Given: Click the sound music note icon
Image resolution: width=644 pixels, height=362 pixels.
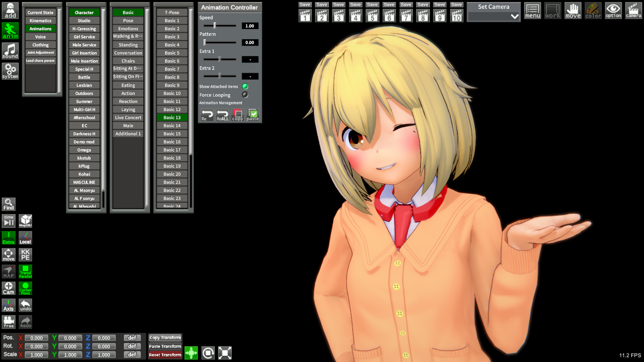Looking at the screenshot, I should coord(10,51).
